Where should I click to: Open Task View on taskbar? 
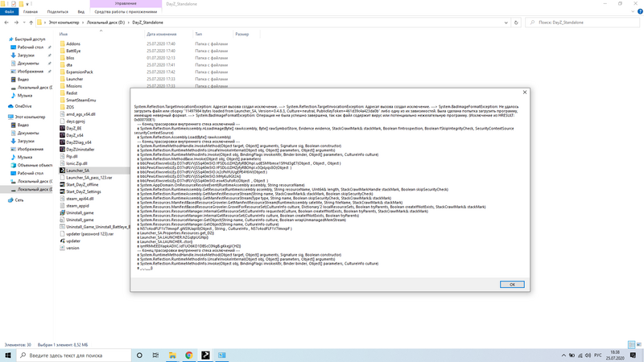tap(155, 356)
